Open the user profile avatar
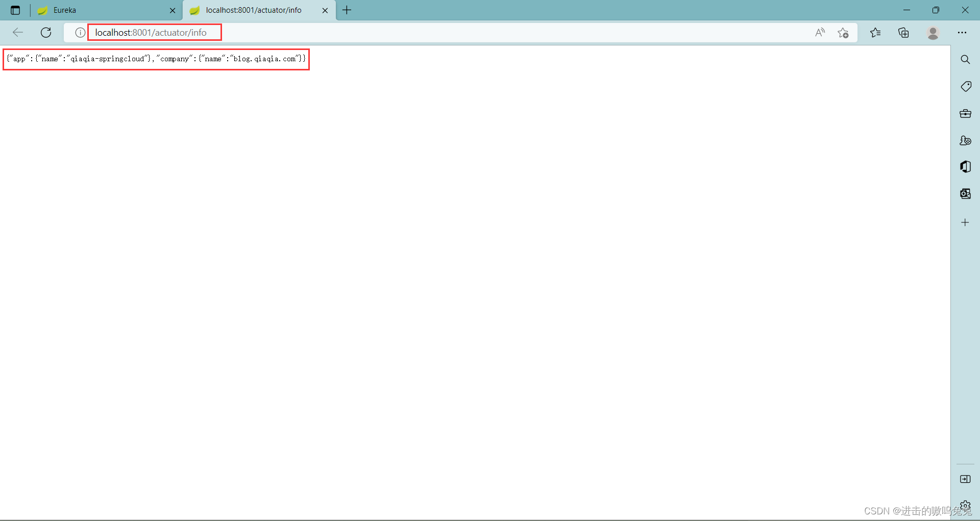 (x=933, y=33)
